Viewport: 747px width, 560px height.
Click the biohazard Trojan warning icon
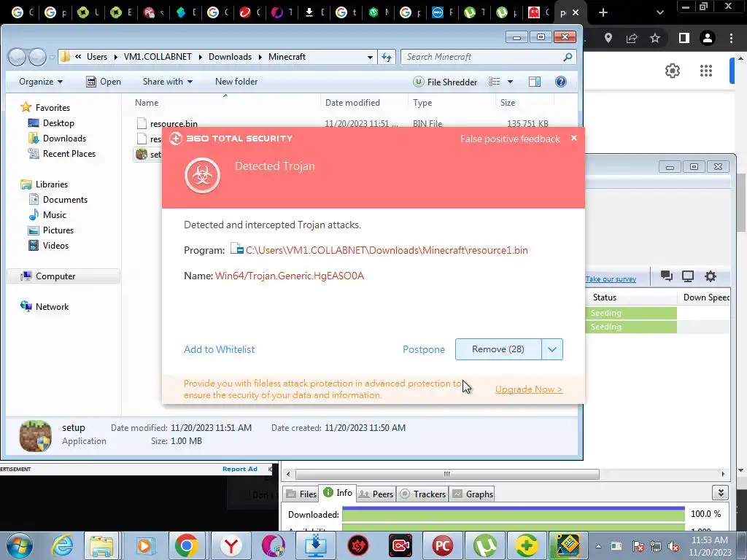203,175
